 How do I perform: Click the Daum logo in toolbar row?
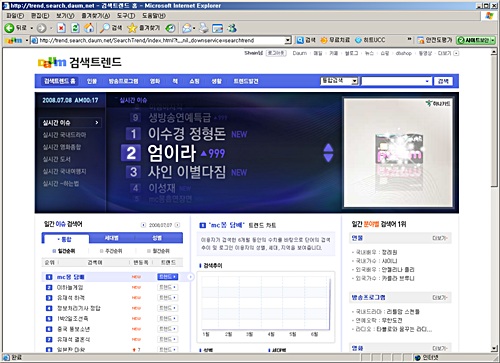point(14,41)
